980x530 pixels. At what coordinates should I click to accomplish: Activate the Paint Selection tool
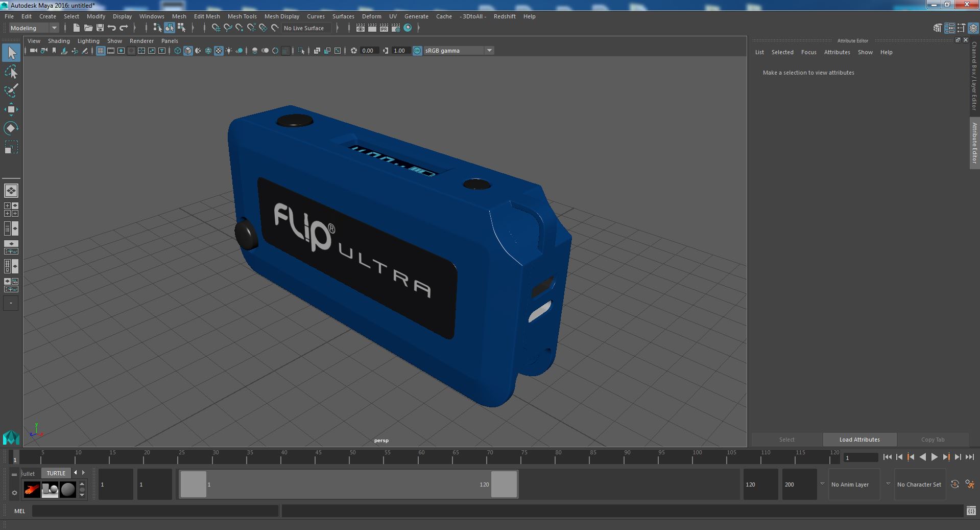click(x=11, y=90)
